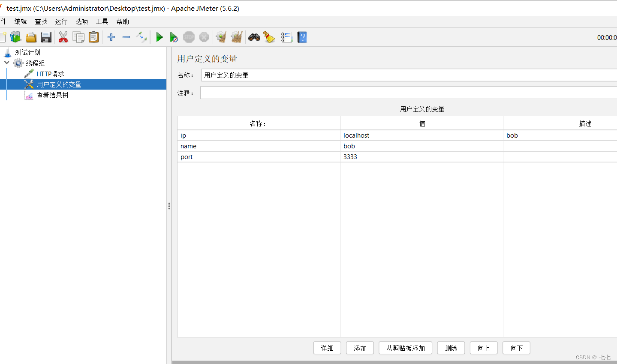617x364 pixels.
Task: Open the 运行 menu
Action: tap(61, 21)
